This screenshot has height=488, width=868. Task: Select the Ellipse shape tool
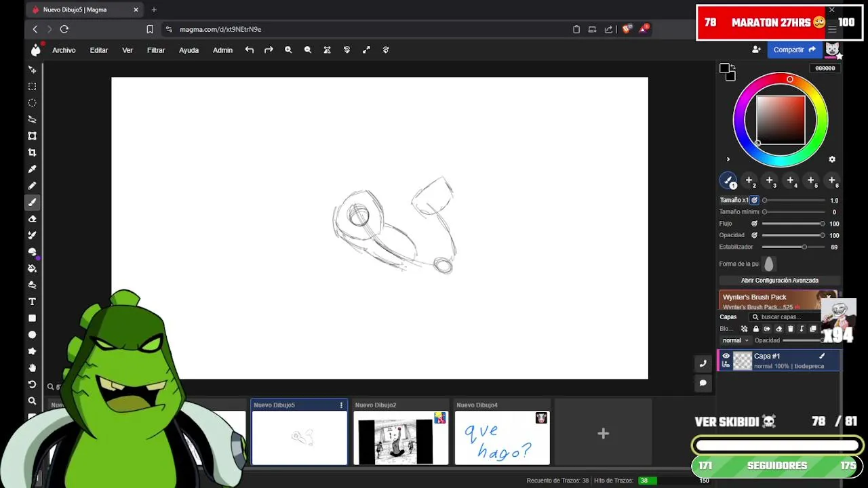click(x=32, y=335)
